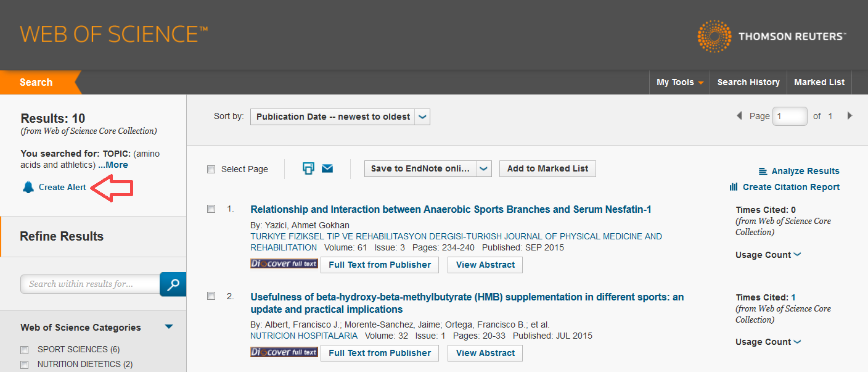Click Analyze Results link text
Image resolution: width=868 pixels, height=372 pixels.
(805, 171)
